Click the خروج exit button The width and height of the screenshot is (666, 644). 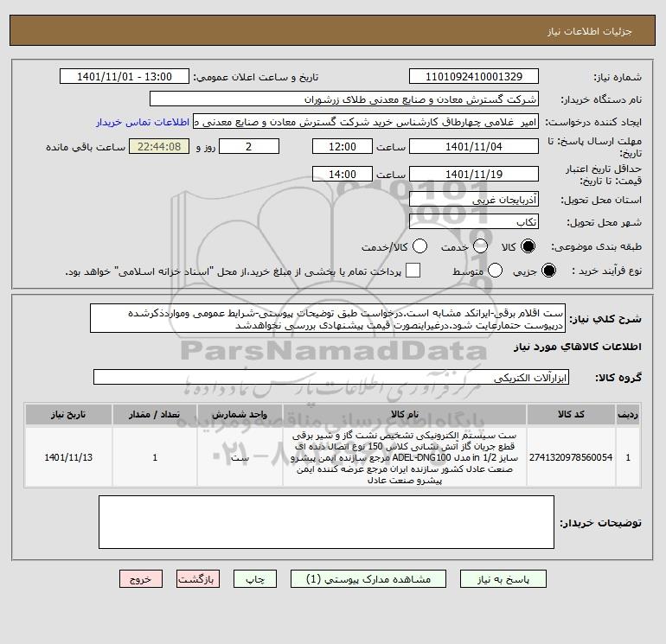click(141, 579)
